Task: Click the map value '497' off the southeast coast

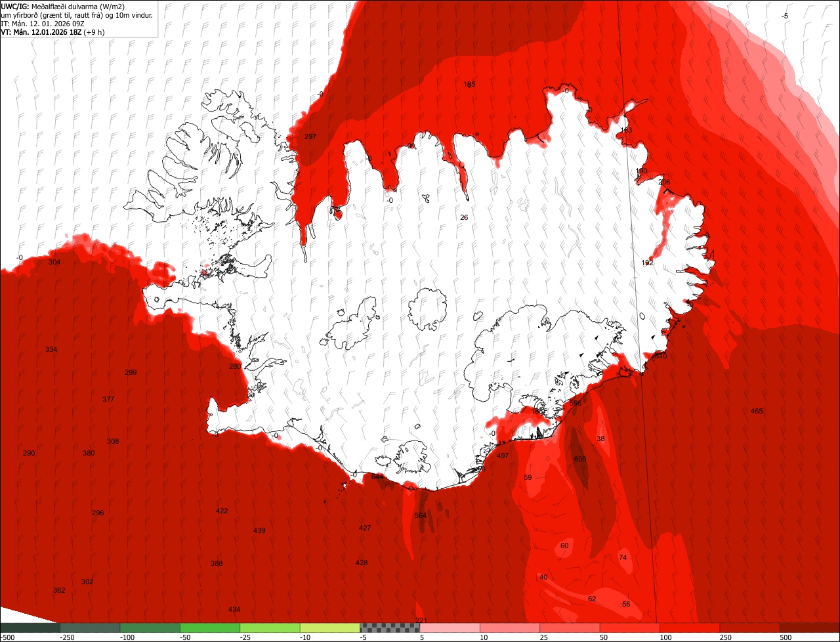Action: click(503, 456)
